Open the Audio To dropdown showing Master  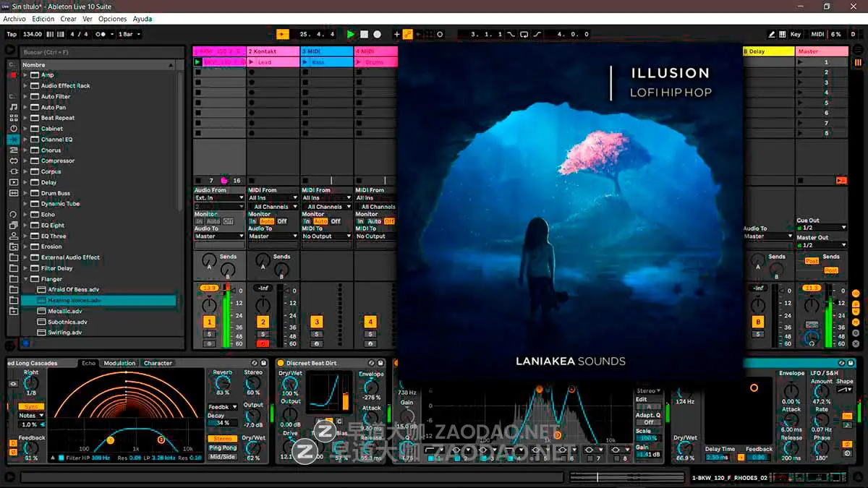tap(218, 236)
